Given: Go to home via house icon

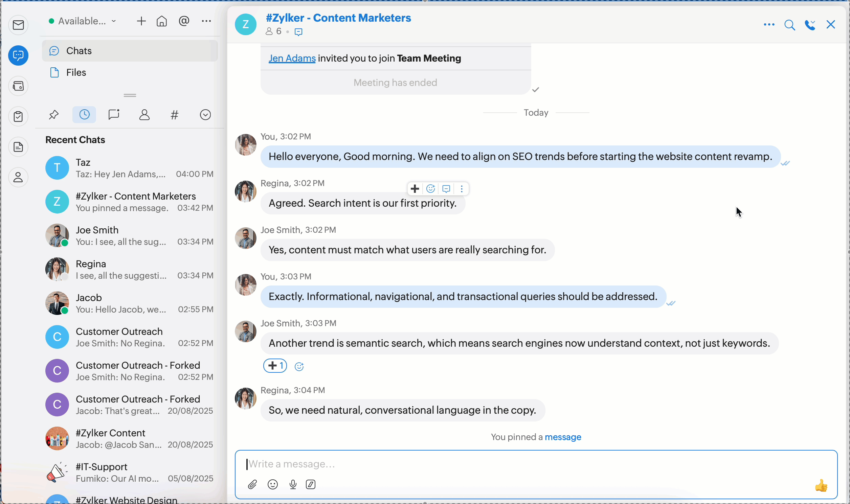Looking at the screenshot, I should coord(162,21).
